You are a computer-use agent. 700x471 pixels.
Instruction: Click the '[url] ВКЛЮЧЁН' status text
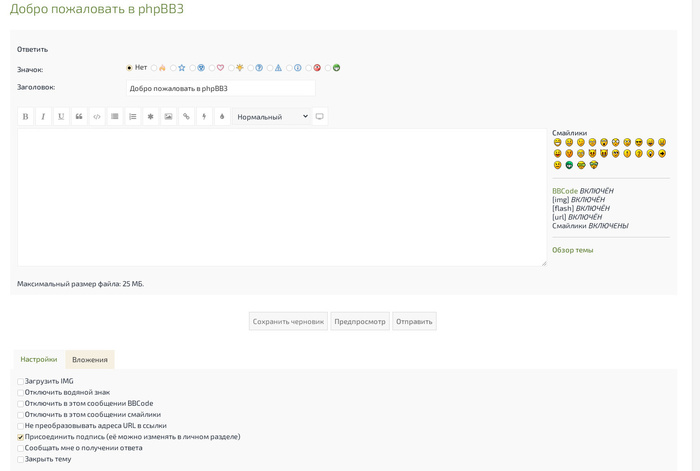tap(577, 217)
